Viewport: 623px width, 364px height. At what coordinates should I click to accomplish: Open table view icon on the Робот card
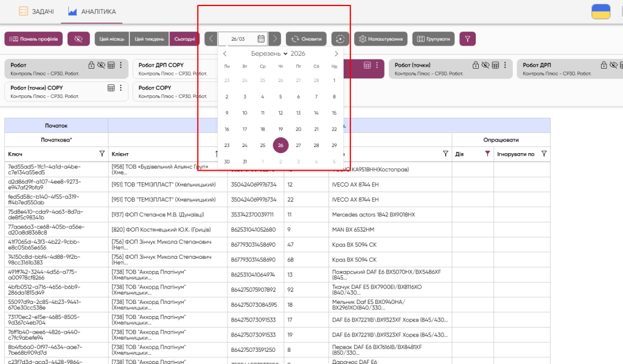pyautogui.click(x=111, y=65)
